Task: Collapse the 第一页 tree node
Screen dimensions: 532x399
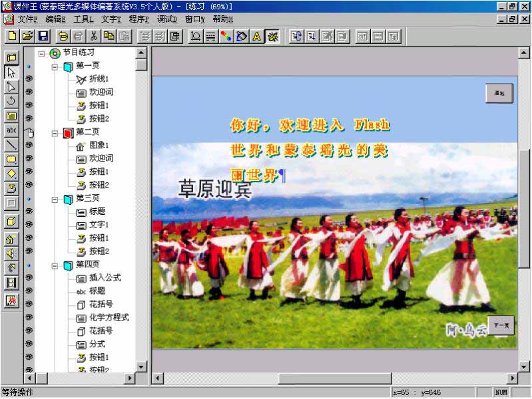Action: 55,67
